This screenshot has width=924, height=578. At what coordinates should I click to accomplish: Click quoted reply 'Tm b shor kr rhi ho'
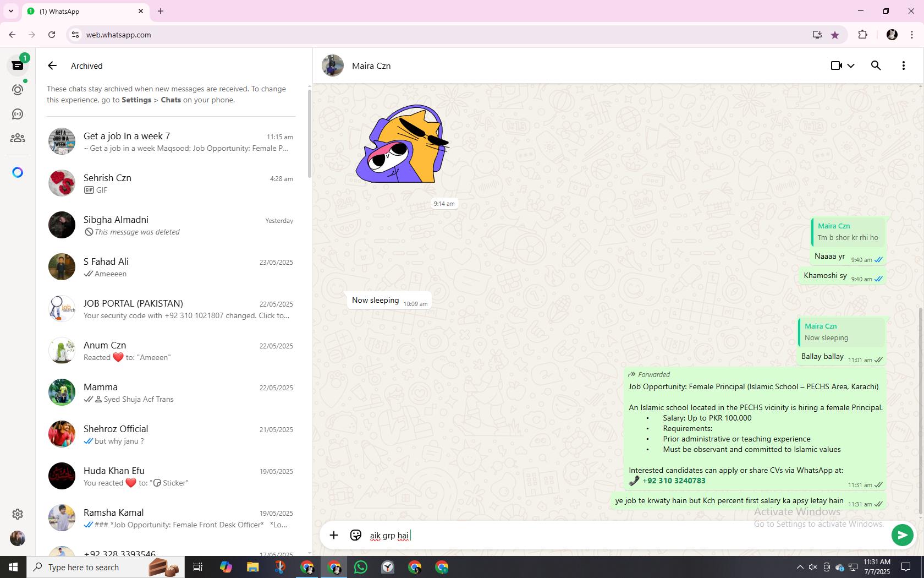(x=848, y=232)
